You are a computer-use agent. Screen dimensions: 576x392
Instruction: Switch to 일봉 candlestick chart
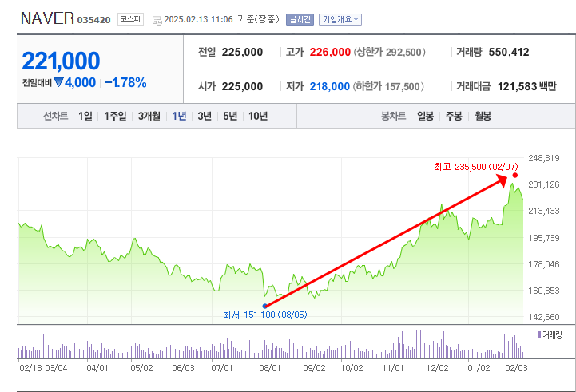click(425, 116)
